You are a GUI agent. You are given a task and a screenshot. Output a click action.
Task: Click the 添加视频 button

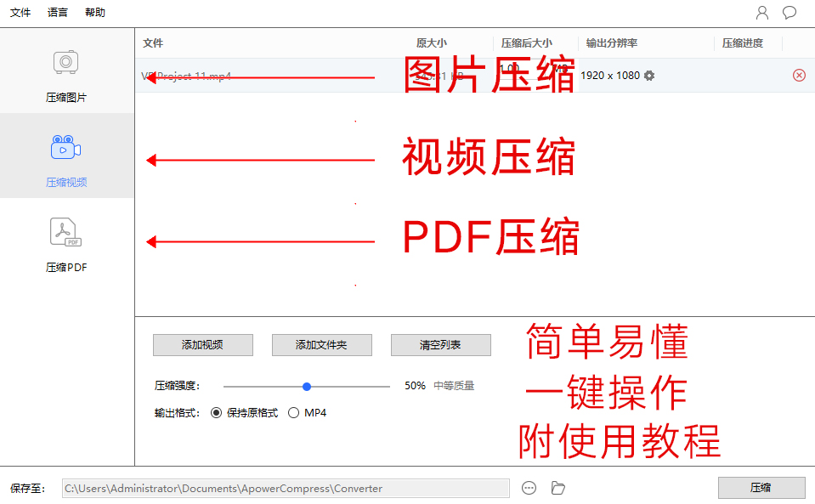[x=203, y=345]
